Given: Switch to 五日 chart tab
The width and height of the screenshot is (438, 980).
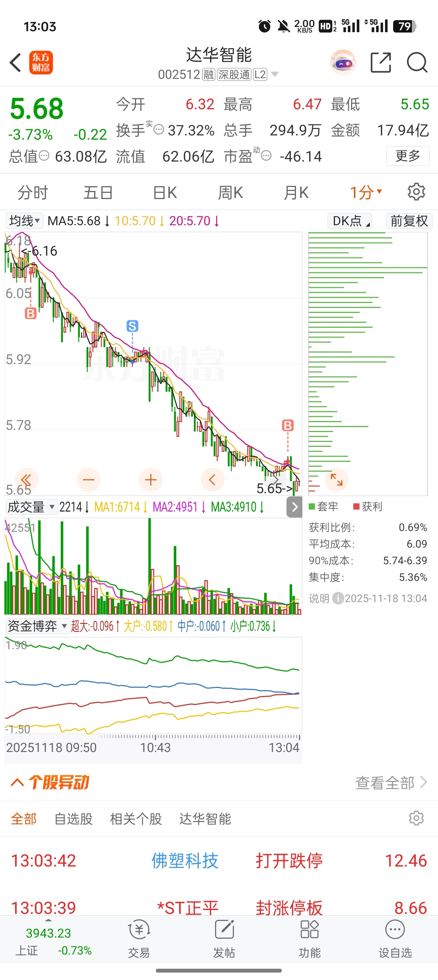Looking at the screenshot, I should [98, 192].
